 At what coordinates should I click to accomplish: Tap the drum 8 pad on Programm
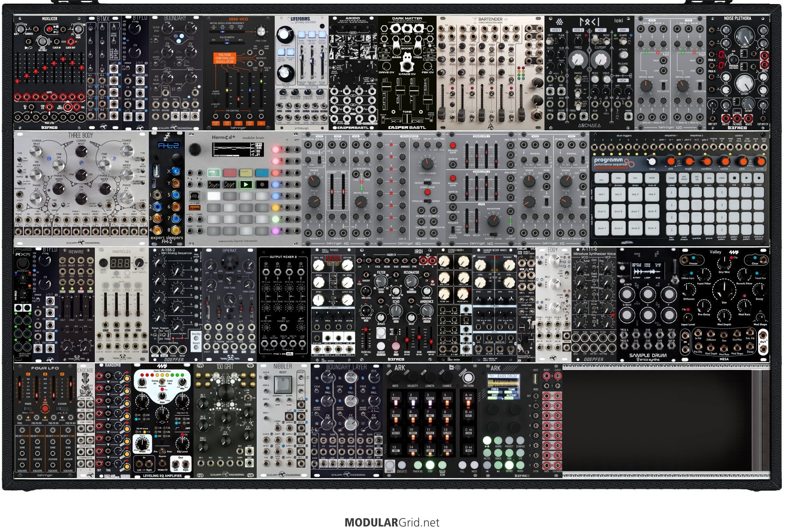[651, 211]
